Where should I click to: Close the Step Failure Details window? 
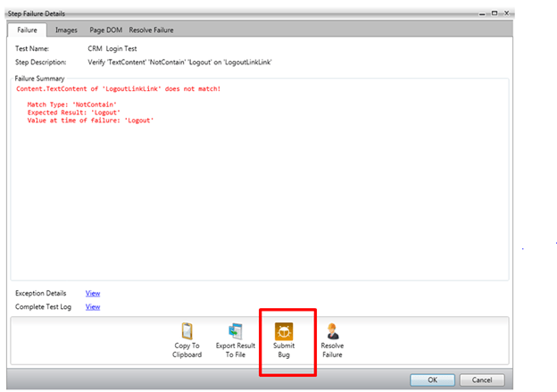point(504,13)
